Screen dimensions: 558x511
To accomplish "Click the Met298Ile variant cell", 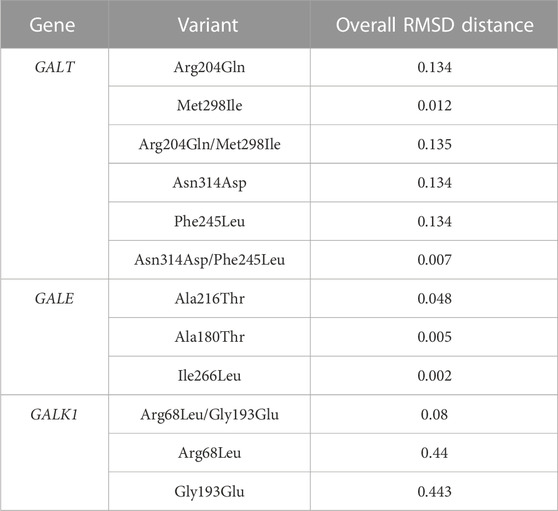I will tap(209, 105).
